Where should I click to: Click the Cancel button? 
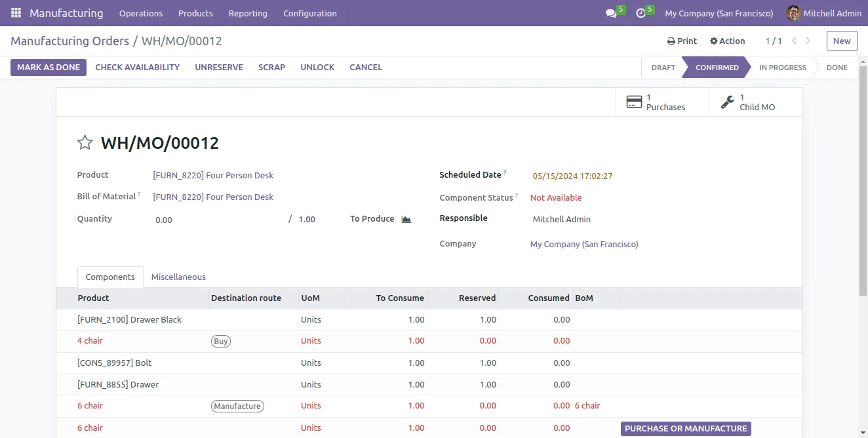click(366, 67)
